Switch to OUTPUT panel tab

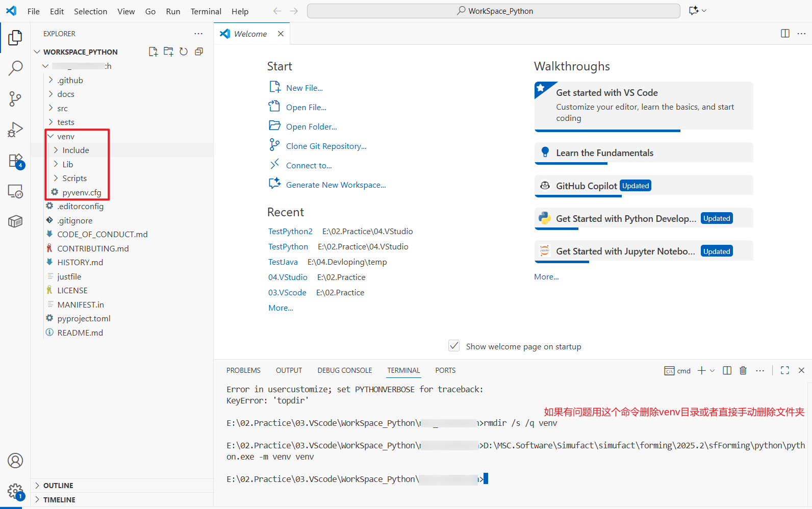click(289, 370)
